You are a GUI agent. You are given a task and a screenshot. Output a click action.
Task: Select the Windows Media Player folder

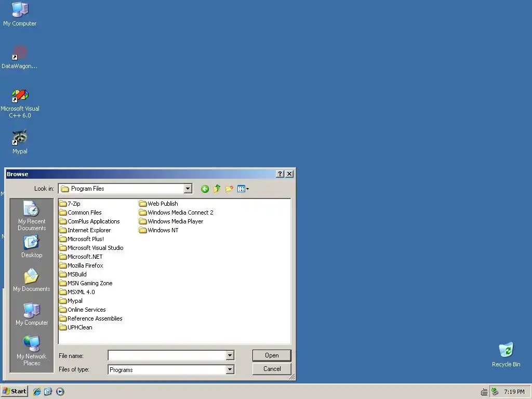click(171, 221)
